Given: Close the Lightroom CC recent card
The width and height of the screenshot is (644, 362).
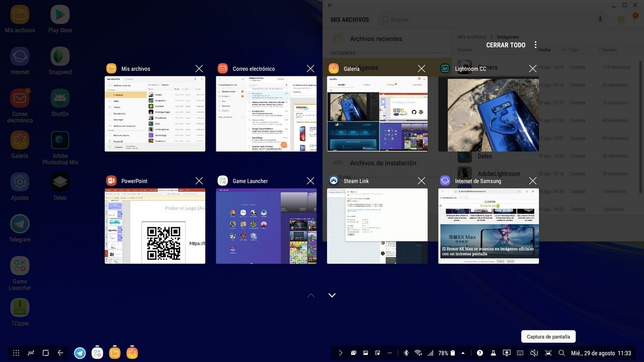Looking at the screenshot, I should point(533,68).
